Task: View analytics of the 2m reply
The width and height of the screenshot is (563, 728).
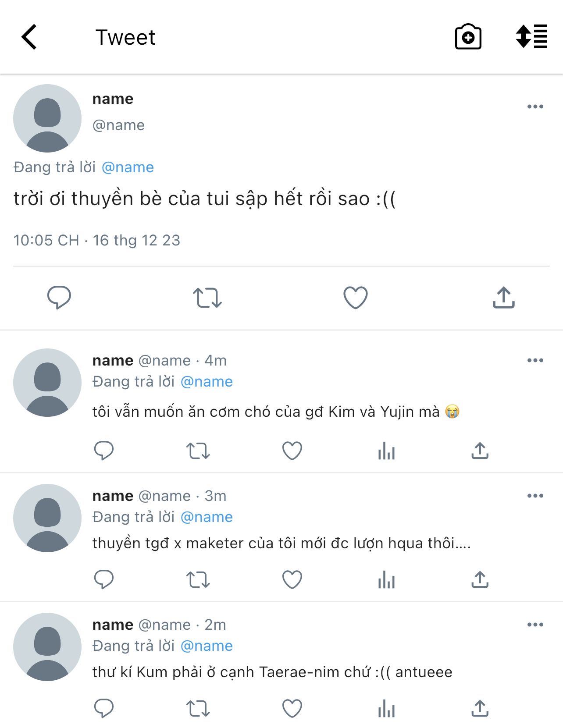Action: pos(386,708)
